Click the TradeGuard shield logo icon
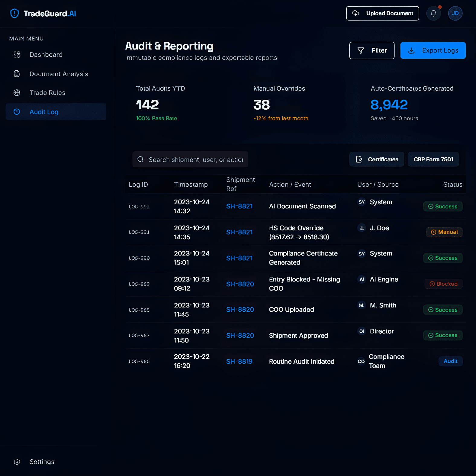This screenshot has height=476, width=476. 14,13
